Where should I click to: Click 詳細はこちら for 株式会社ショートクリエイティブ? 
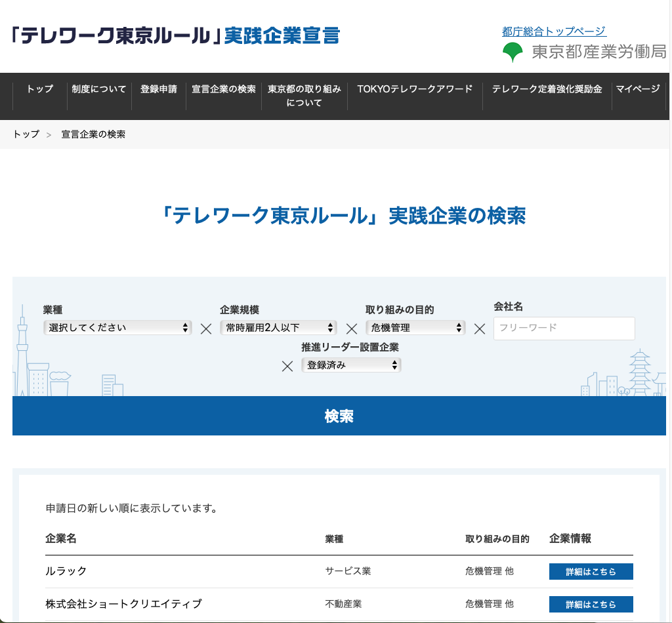[x=591, y=604]
